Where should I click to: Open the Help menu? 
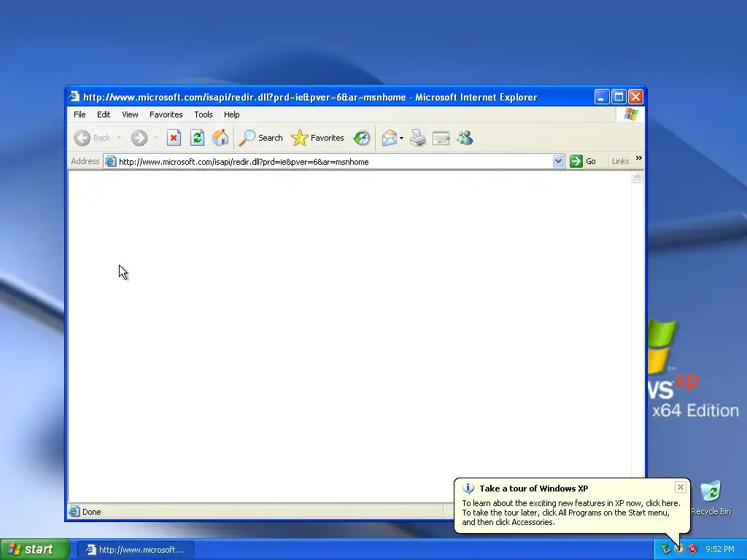(231, 114)
